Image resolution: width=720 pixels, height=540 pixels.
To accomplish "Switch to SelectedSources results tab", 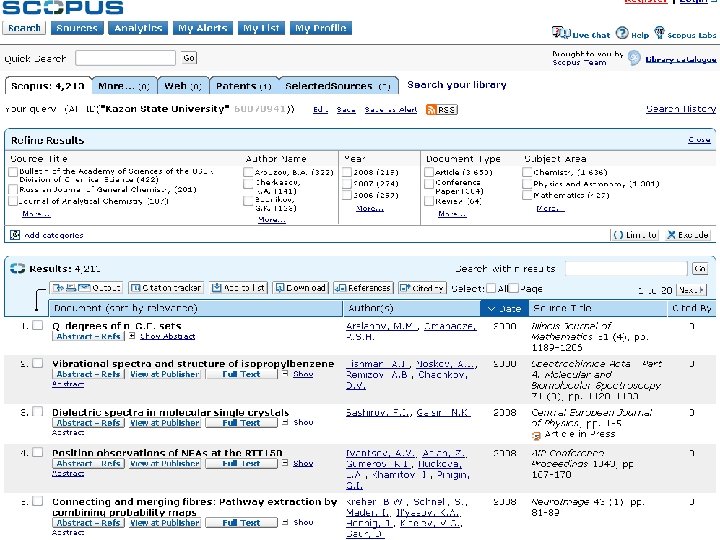I will pyautogui.click(x=338, y=86).
